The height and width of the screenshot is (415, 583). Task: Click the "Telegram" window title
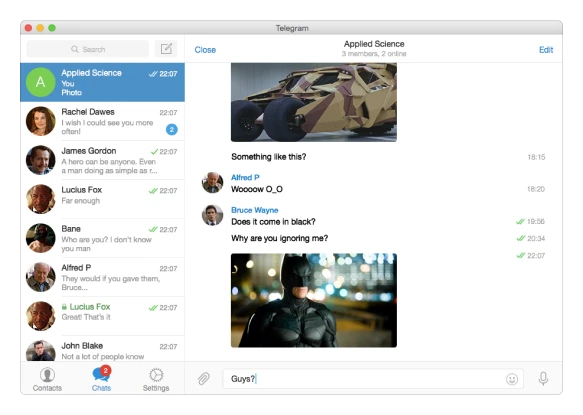pos(292,28)
